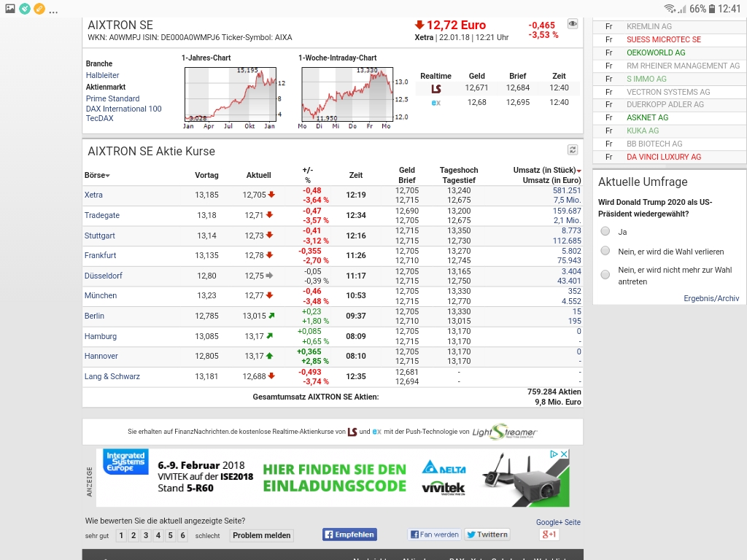The width and height of the screenshot is (747, 560).
Task: Click the eye watchlist icon next to price
Action: [573, 24]
